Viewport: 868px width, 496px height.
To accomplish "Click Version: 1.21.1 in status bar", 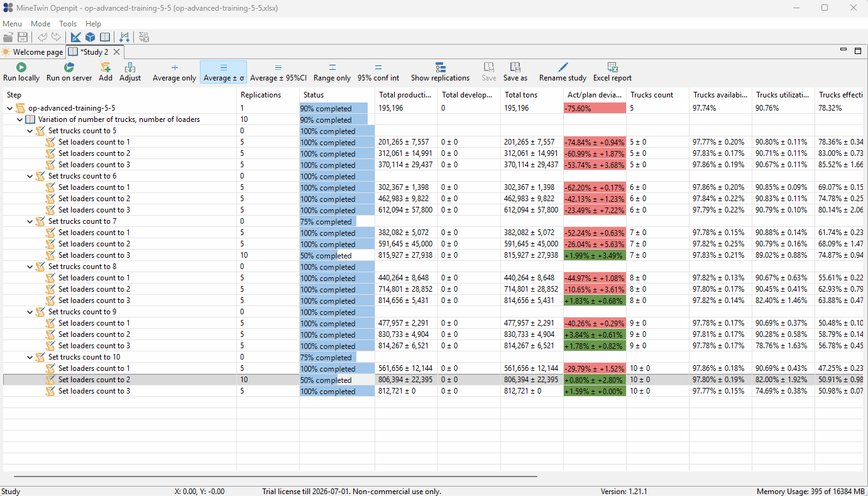I will point(624,492).
